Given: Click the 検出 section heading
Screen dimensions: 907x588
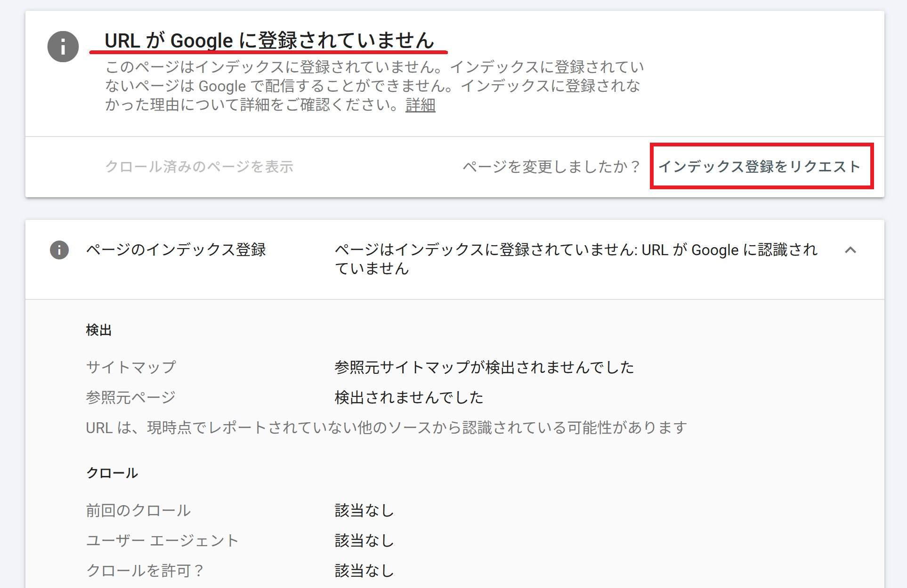Looking at the screenshot, I should coord(99,330).
